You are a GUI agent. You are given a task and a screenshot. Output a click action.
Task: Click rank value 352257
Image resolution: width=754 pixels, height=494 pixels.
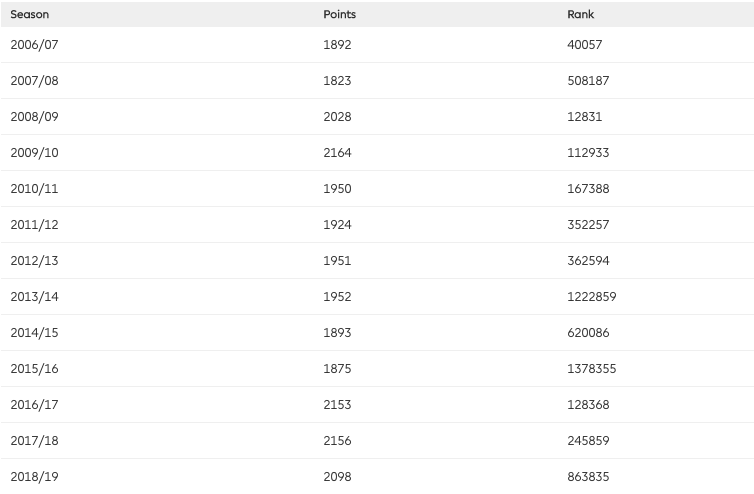588,225
